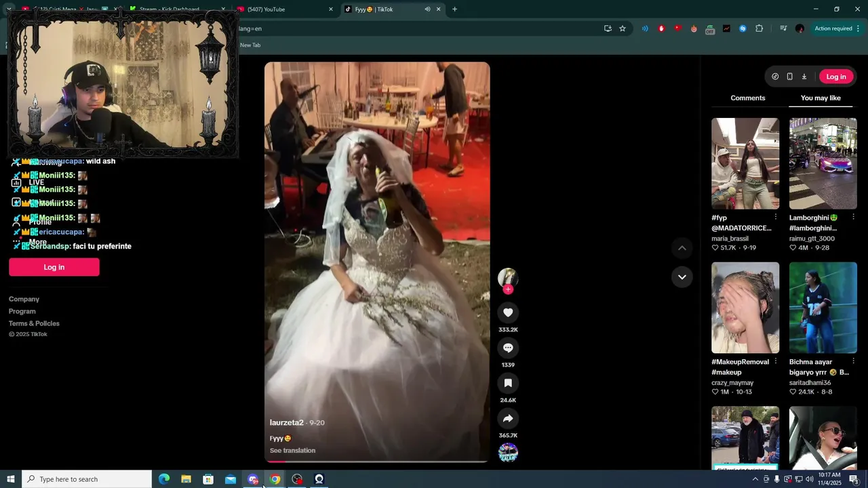Open the #MakeupRemoval video thumbnail
Viewport: 868px width, 488px height.
745,308
